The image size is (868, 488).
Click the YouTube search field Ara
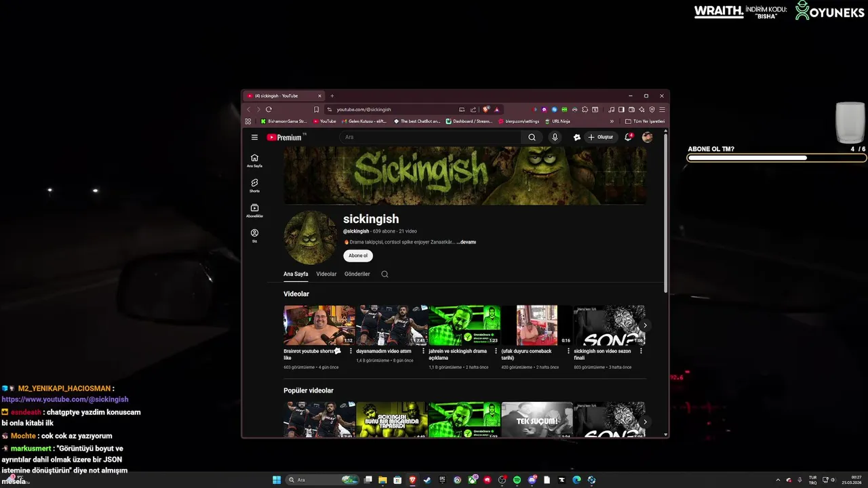coord(431,137)
